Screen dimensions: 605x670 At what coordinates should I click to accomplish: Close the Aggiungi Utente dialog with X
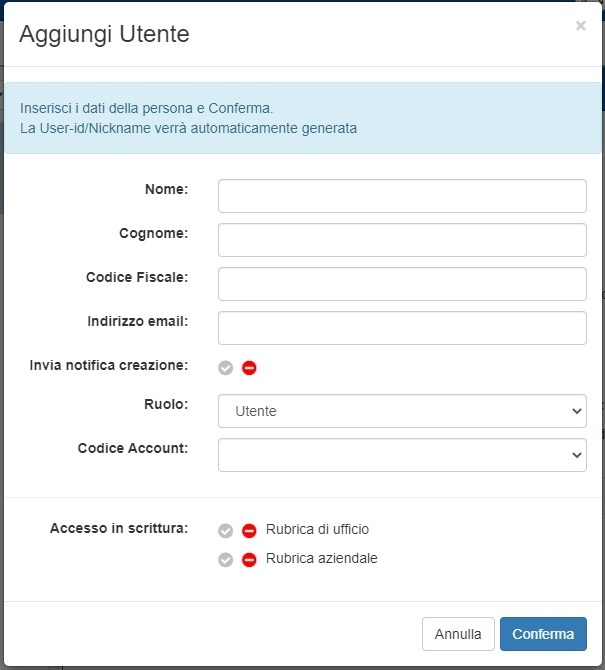pos(581,27)
